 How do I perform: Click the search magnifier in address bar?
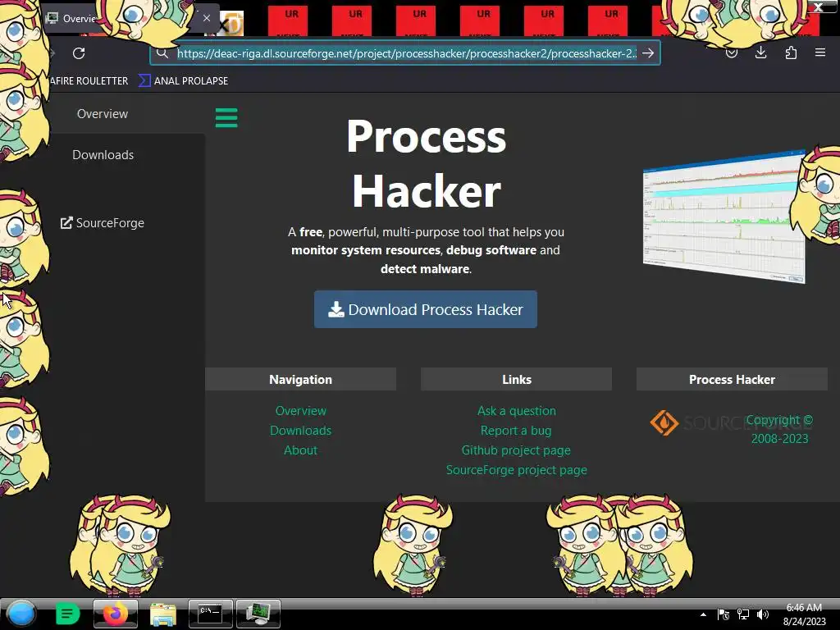click(x=162, y=53)
